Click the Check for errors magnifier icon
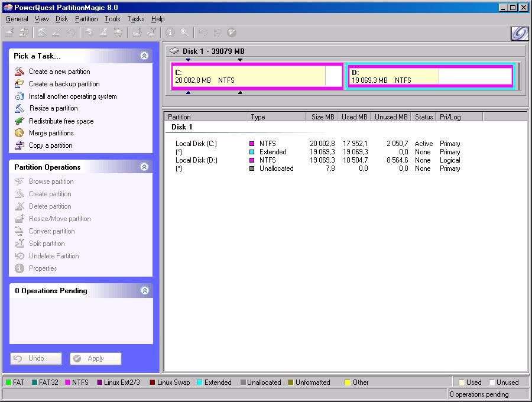The width and height of the screenshot is (532, 402). coord(184,33)
